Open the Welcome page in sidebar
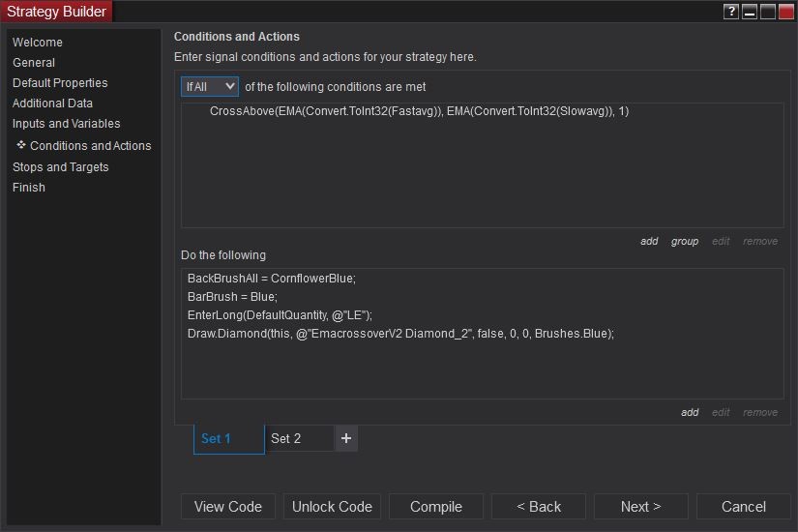798x532 pixels. click(x=38, y=43)
